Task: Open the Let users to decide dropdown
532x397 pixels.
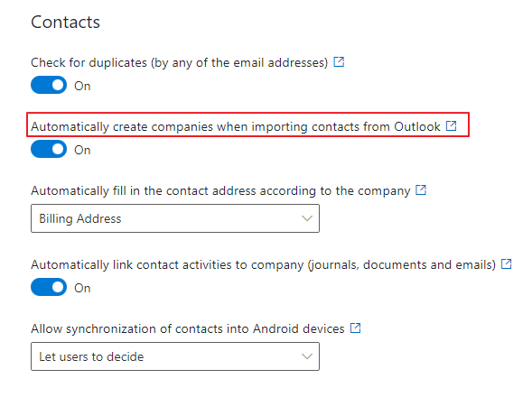Action: click(175, 356)
